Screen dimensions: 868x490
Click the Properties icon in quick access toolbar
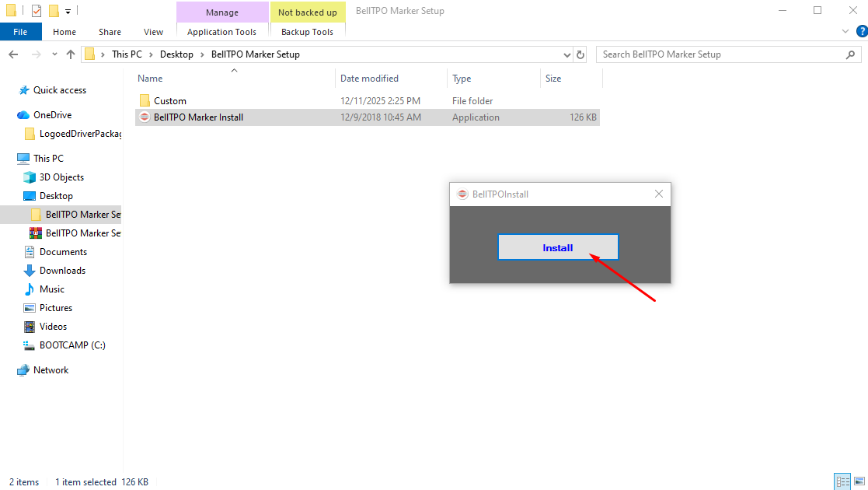37,11
